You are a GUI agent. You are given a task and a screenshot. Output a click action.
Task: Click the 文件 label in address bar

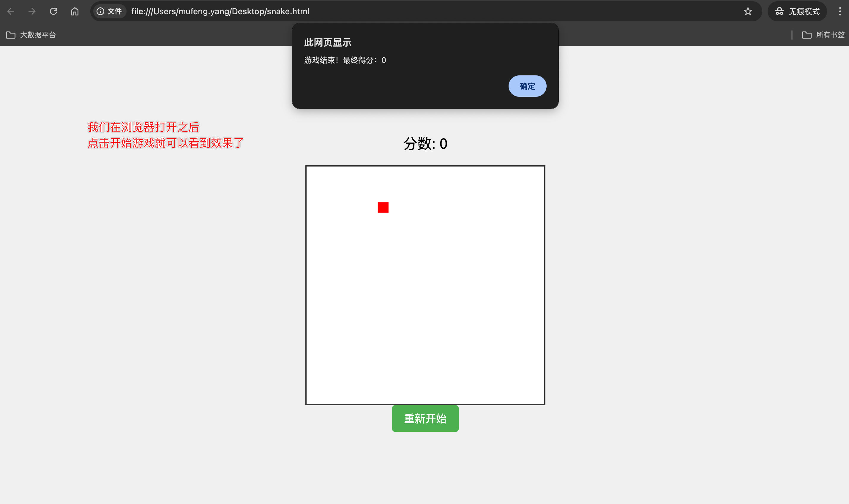point(115,12)
